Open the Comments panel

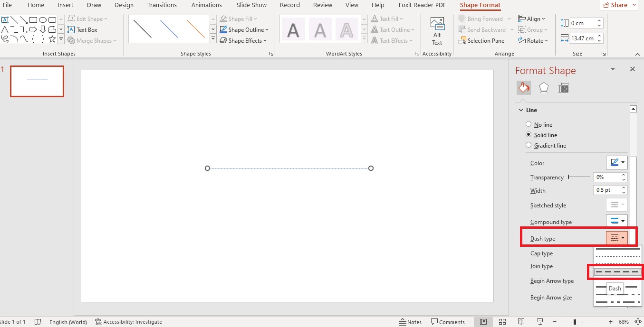point(448,321)
